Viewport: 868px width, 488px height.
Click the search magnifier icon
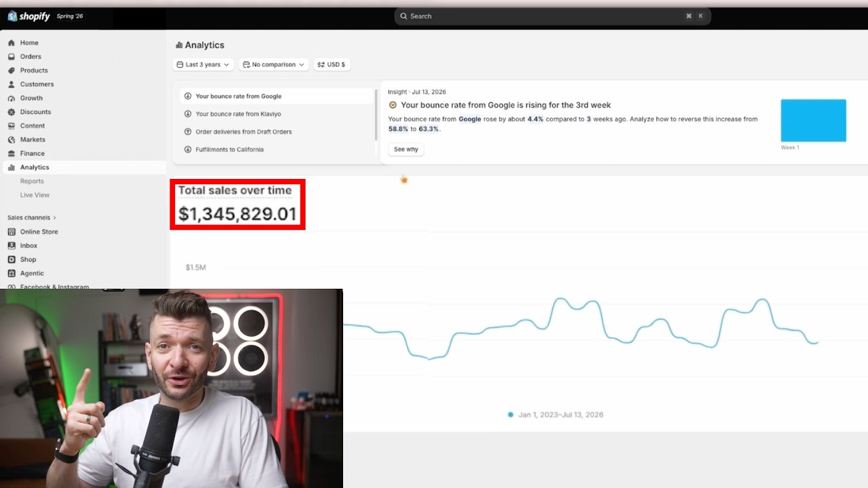click(403, 16)
